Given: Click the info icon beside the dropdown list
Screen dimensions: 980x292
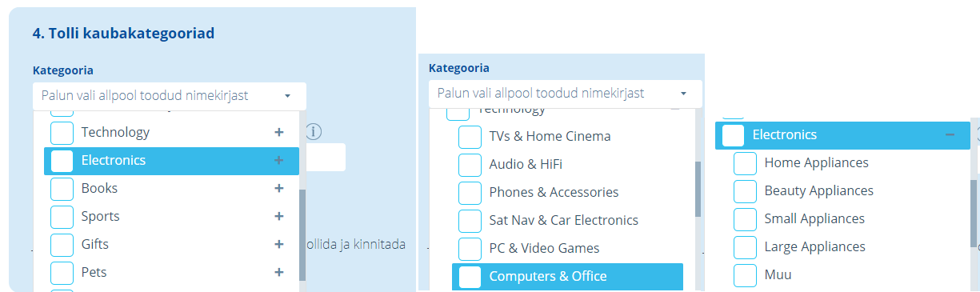Looking at the screenshot, I should click(x=314, y=131).
